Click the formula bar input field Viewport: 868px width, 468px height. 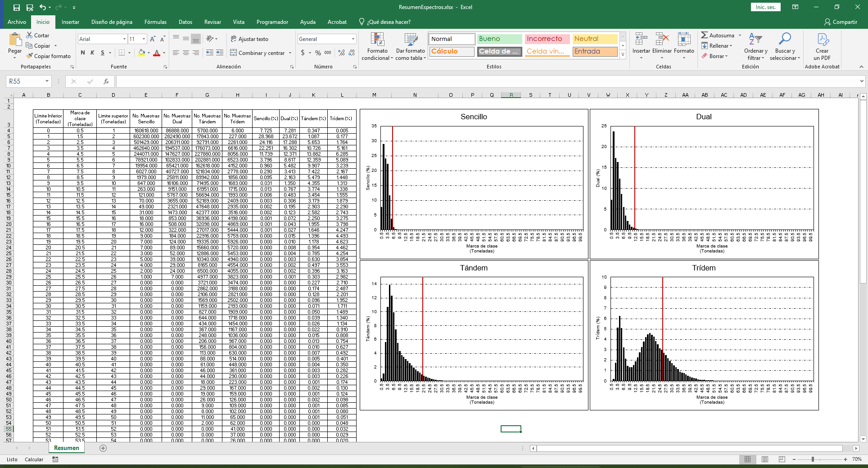[x=486, y=81]
